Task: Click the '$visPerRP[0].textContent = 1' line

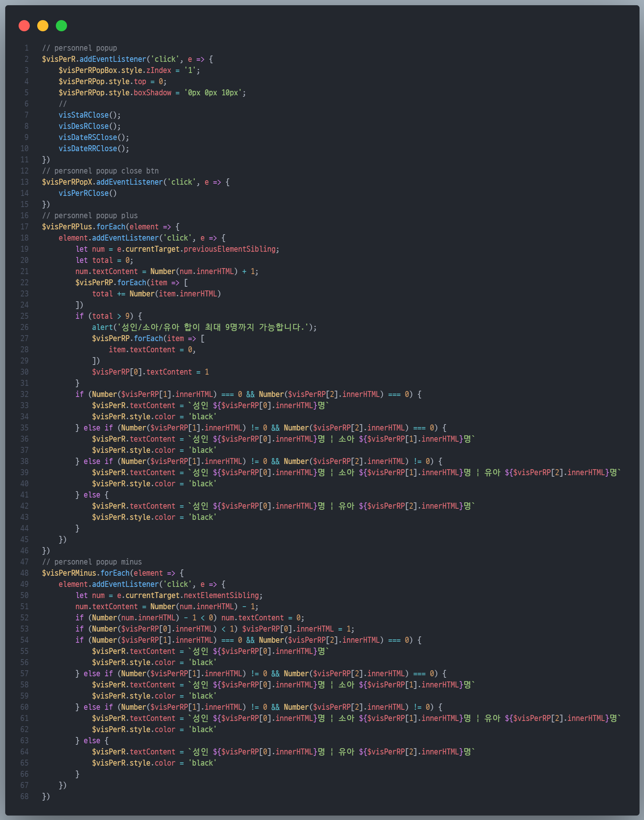Action: point(150,372)
